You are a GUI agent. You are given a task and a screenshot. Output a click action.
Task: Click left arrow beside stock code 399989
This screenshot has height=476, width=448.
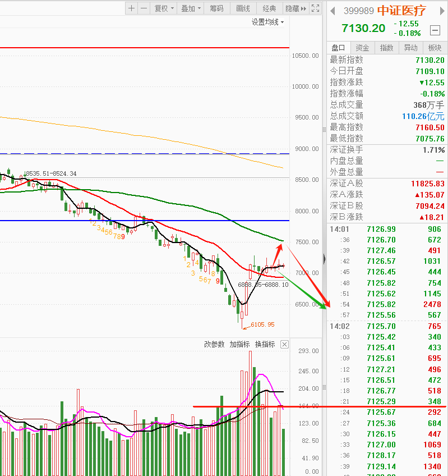tap(332, 11)
